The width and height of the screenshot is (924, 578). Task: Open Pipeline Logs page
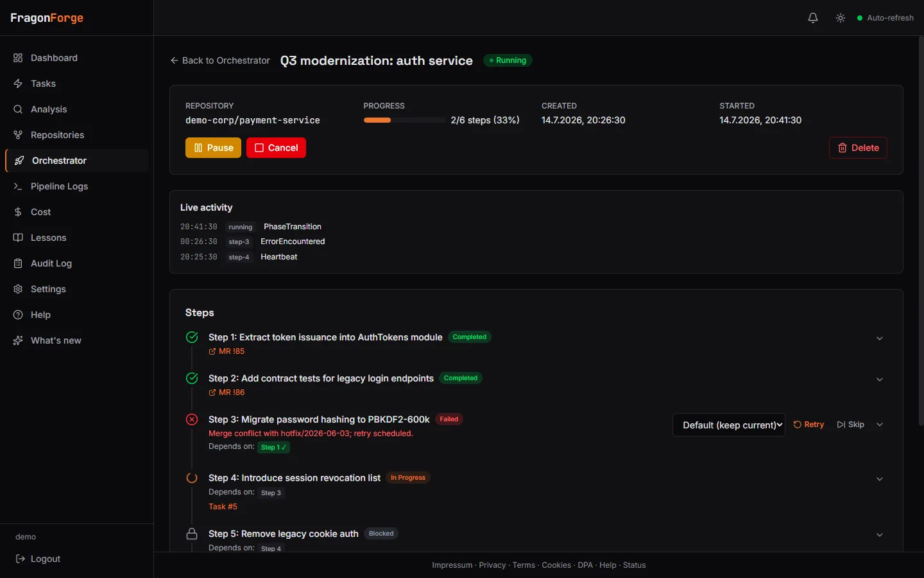[x=77, y=186]
